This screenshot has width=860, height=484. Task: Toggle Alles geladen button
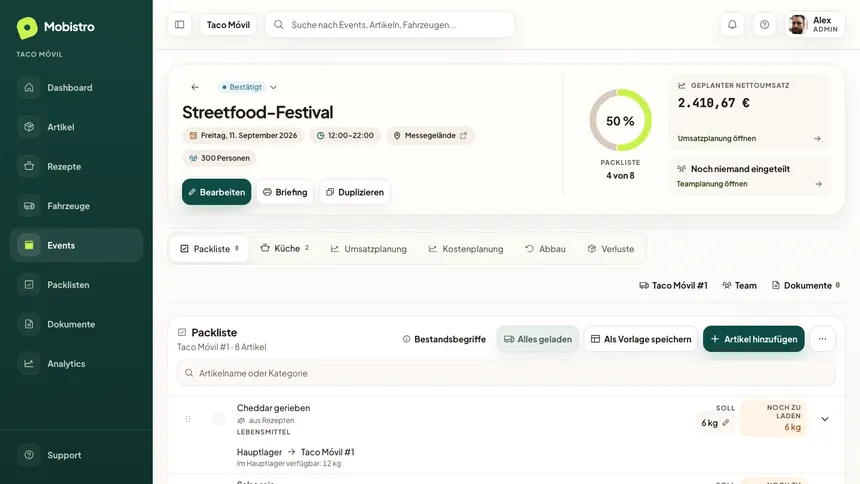[538, 339]
